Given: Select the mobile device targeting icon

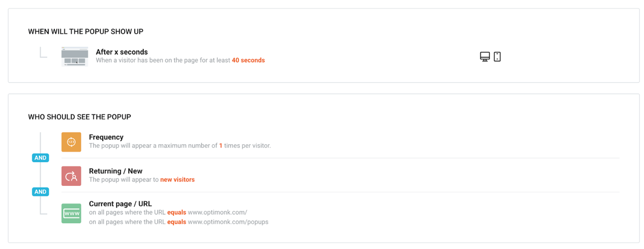Looking at the screenshot, I should (497, 57).
